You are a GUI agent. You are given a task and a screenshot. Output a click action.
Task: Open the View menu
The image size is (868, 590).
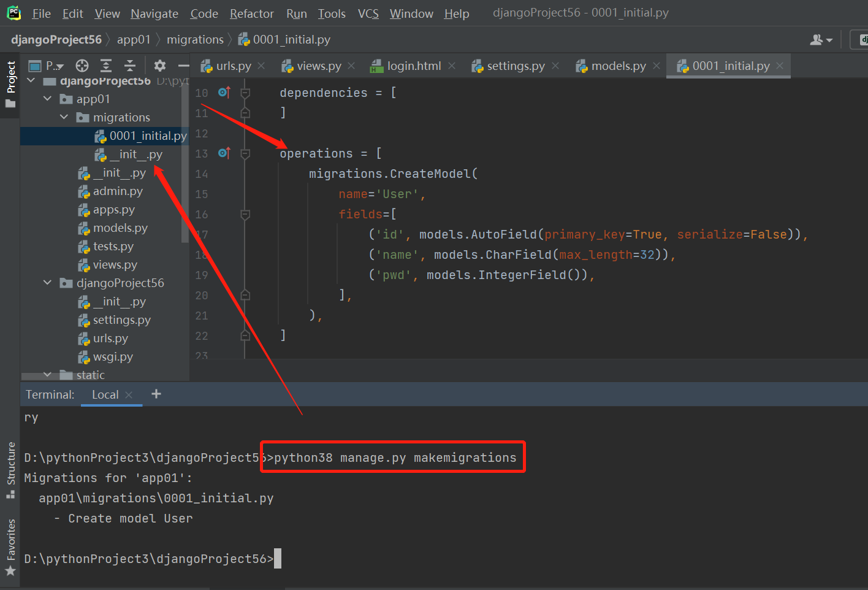[x=107, y=13]
